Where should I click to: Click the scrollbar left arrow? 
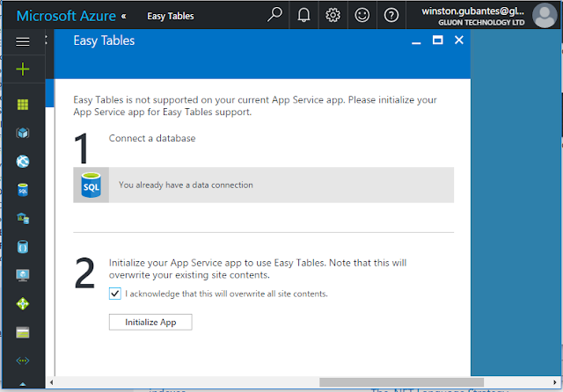tap(52, 382)
